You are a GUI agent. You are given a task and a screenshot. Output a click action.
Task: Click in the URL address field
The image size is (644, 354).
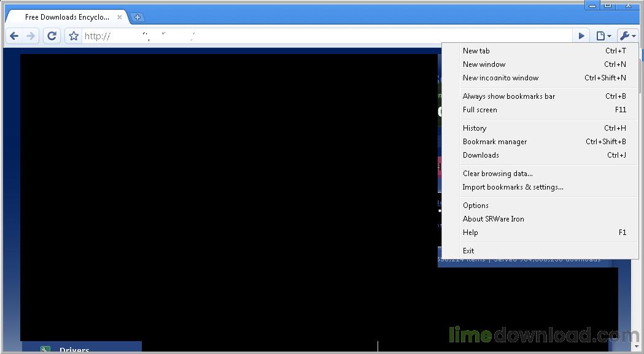(325, 36)
